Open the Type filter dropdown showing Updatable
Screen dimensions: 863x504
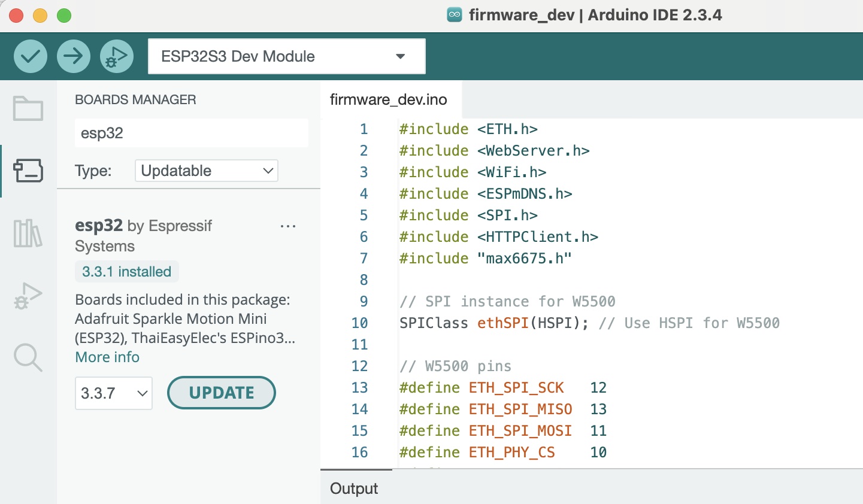click(x=206, y=171)
